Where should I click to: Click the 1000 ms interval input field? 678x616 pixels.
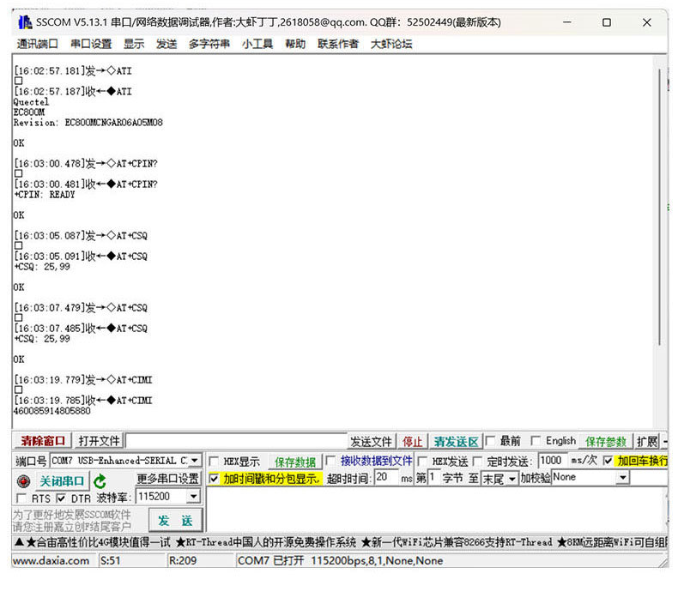pos(552,461)
